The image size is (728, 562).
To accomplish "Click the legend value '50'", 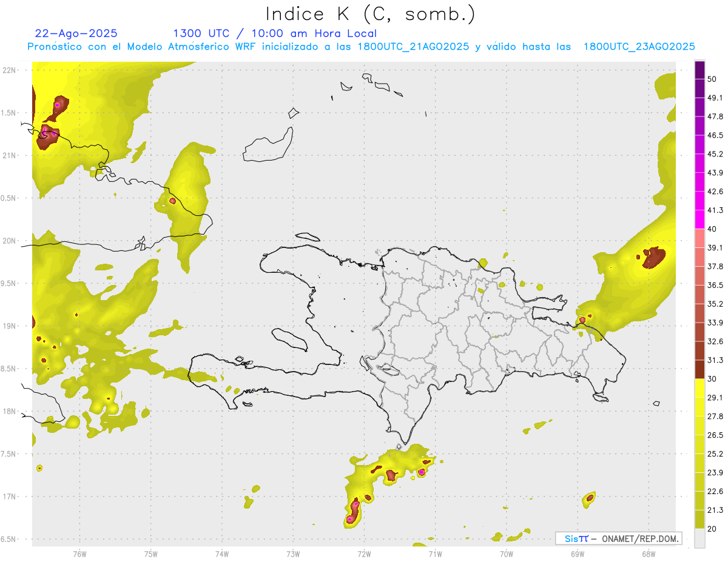I will (713, 79).
